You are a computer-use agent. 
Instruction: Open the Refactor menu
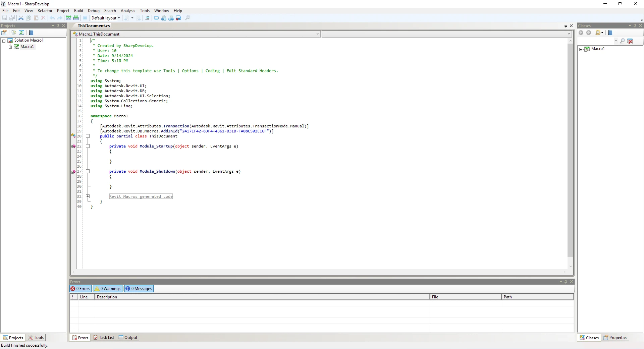45,11
